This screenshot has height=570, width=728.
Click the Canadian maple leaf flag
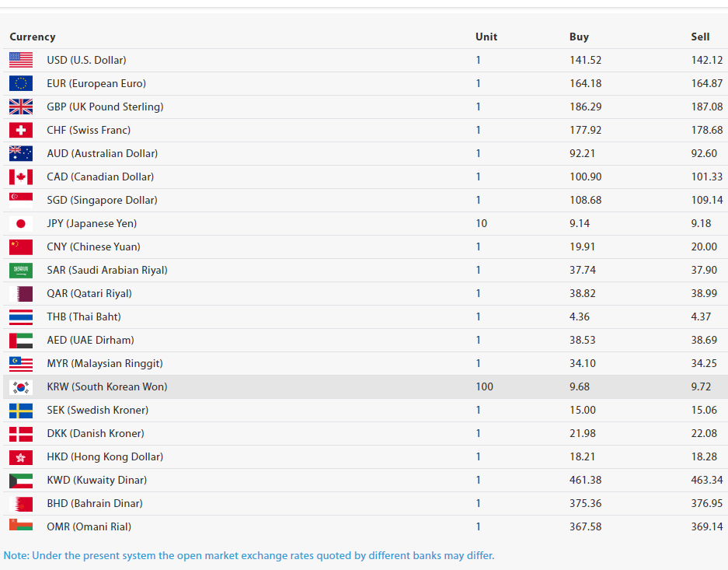click(21, 177)
